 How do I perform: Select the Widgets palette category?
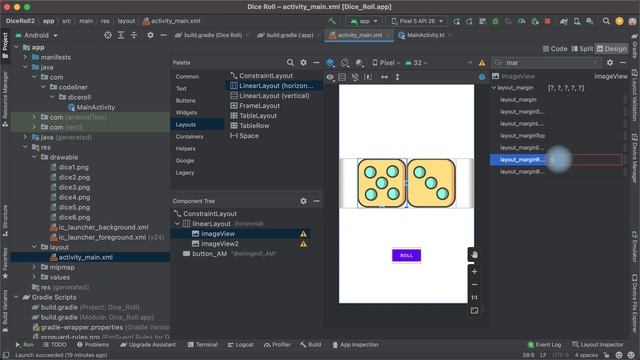[187, 113]
